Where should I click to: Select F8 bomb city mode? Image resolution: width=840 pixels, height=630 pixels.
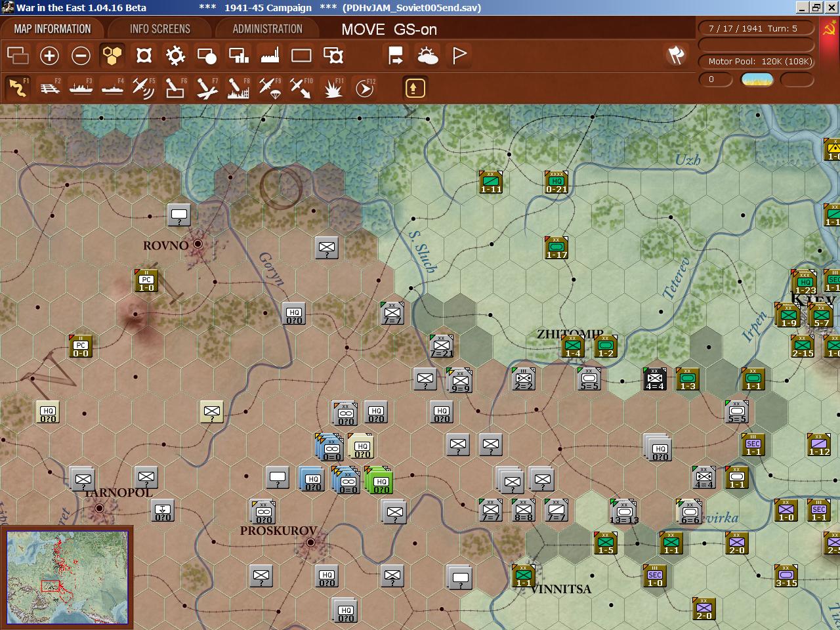pos(238,88)
